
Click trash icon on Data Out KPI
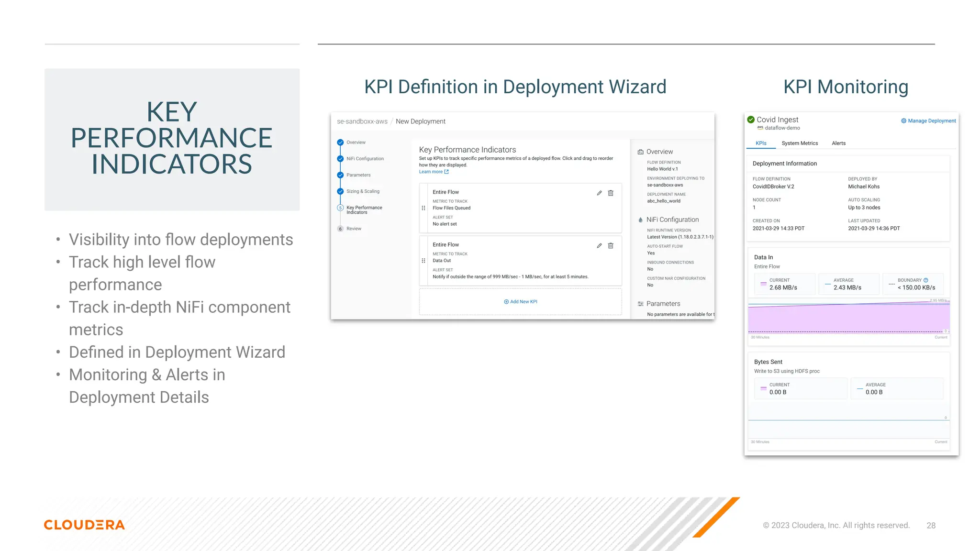coord(611,246)
